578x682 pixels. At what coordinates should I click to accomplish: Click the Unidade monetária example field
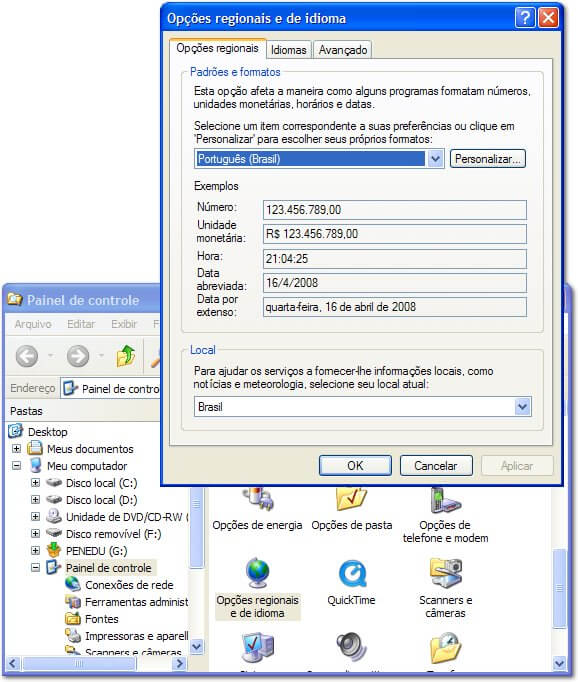coord(394,234)
